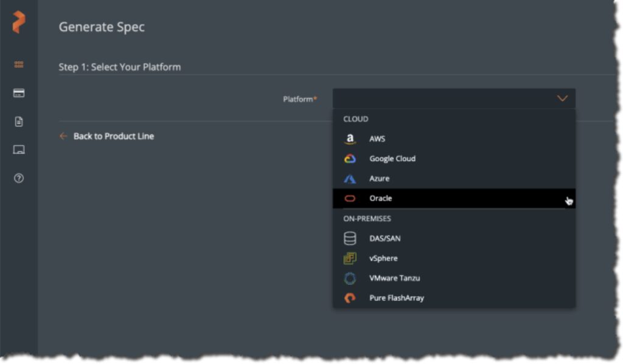Click inside the Platform combo box field
The image size is (623, 364).
click(444, 98)
